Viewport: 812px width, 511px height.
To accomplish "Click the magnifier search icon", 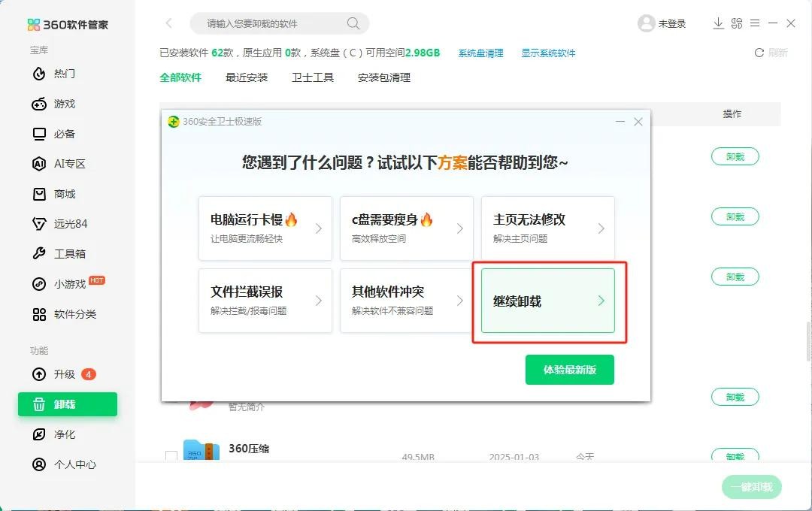I will coord(353,23).
